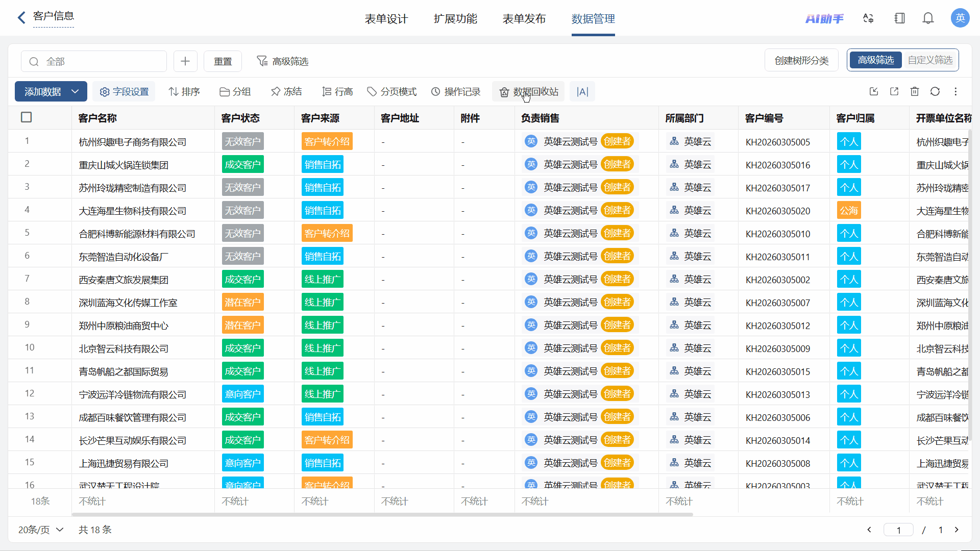Open the help book icon
The width and height of the screenshot is (980, 551).
tap(899, 18)
